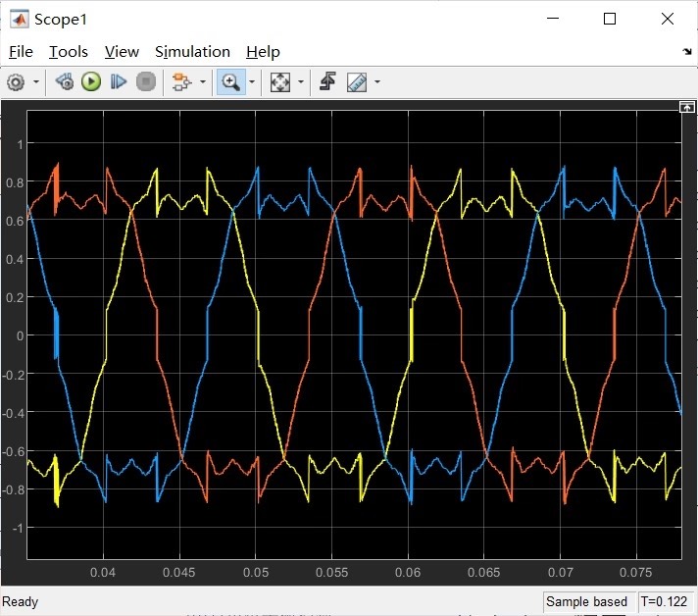Minimize the Scope1 window
The width and height of the screenshot is (698, 616).
pyautogui.click(x=553, y=19)
